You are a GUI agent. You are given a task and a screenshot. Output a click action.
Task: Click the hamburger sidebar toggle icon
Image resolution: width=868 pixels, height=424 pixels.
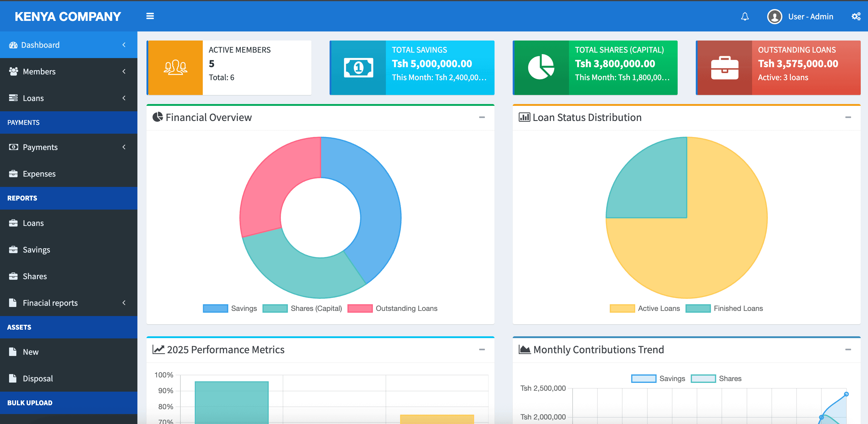coord(150,16)
